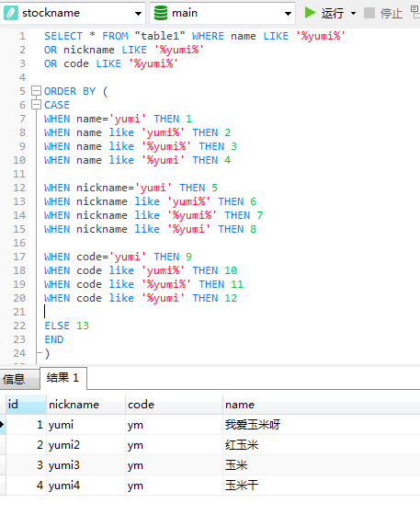Viewport: 420px width, 515px height.
Task: Click the name cell 玉米干
Action: pos(322,486)
